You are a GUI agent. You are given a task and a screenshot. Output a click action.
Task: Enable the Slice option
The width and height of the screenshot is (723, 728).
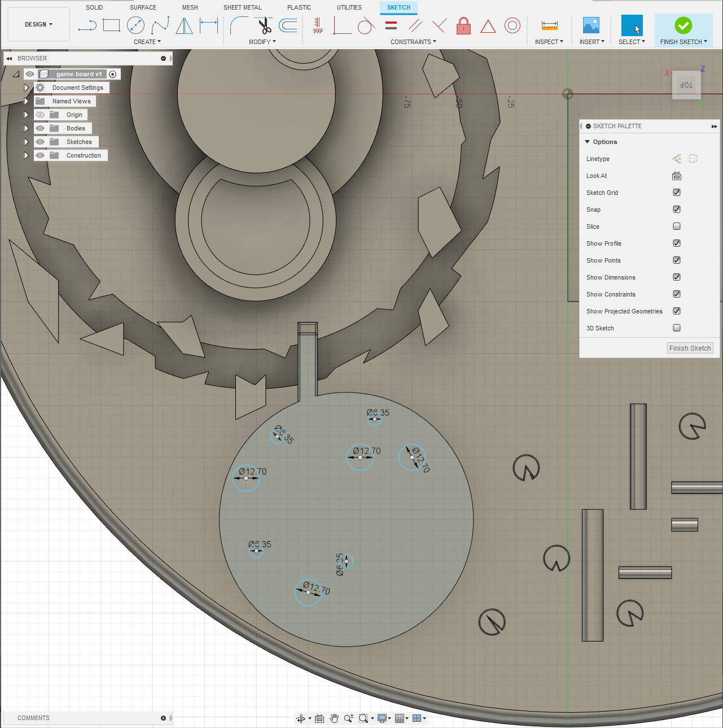pyautogui.click(x=676, y=226)
